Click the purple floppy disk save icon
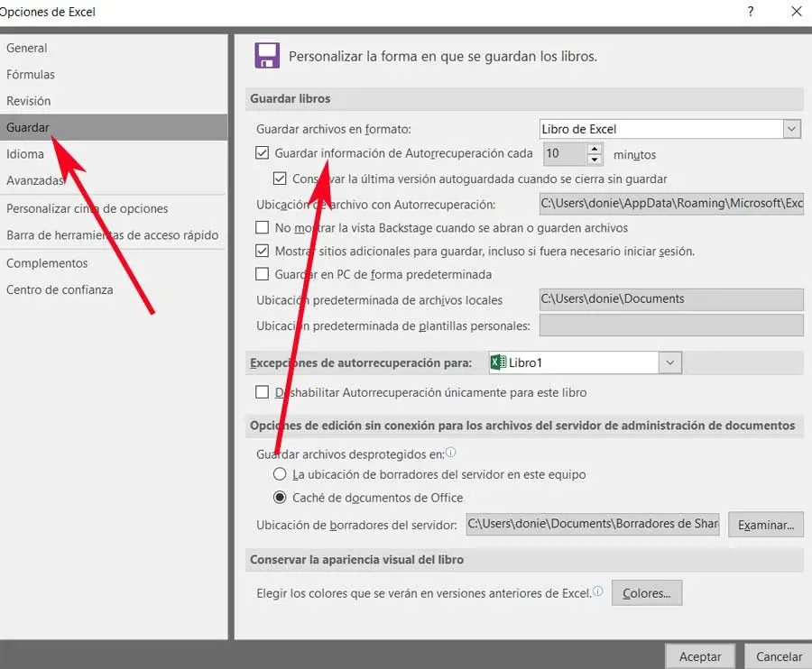The image size is (812, 669). [267, 56]
